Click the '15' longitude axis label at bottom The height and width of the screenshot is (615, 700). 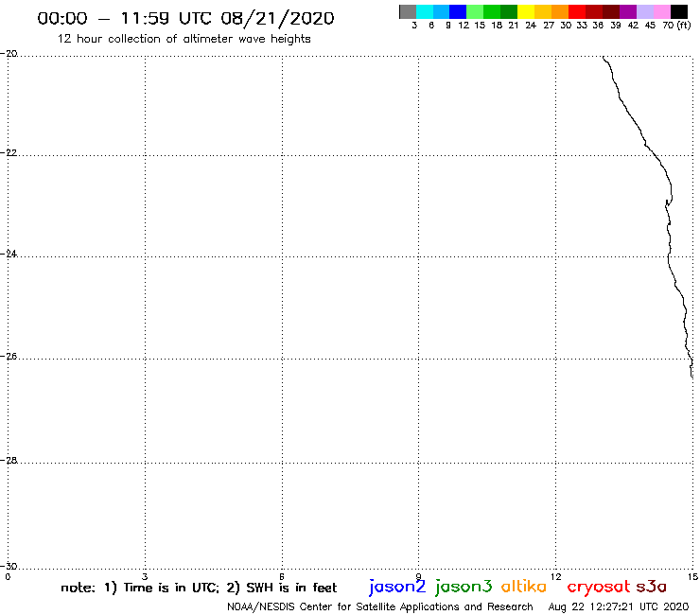(692, 576)
